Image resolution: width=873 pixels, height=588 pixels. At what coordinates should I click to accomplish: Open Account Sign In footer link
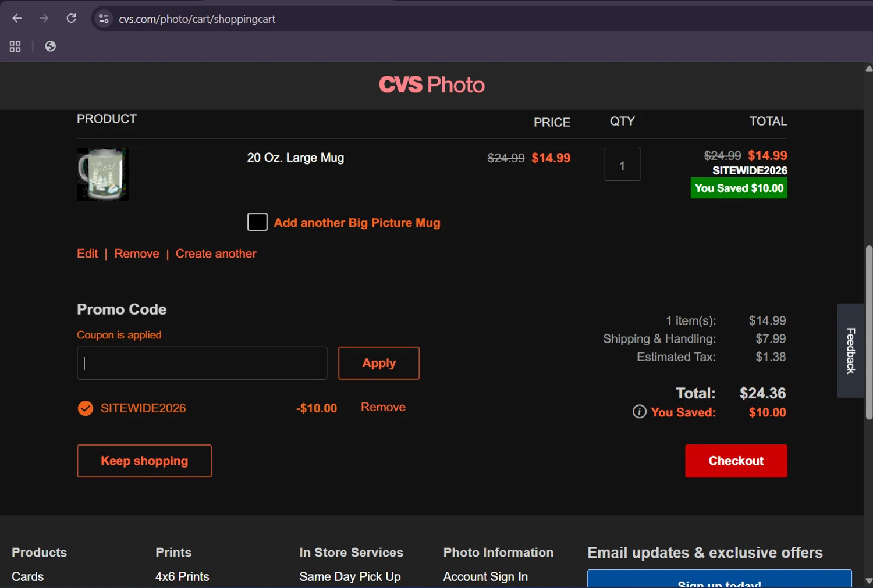pos(485,576)
